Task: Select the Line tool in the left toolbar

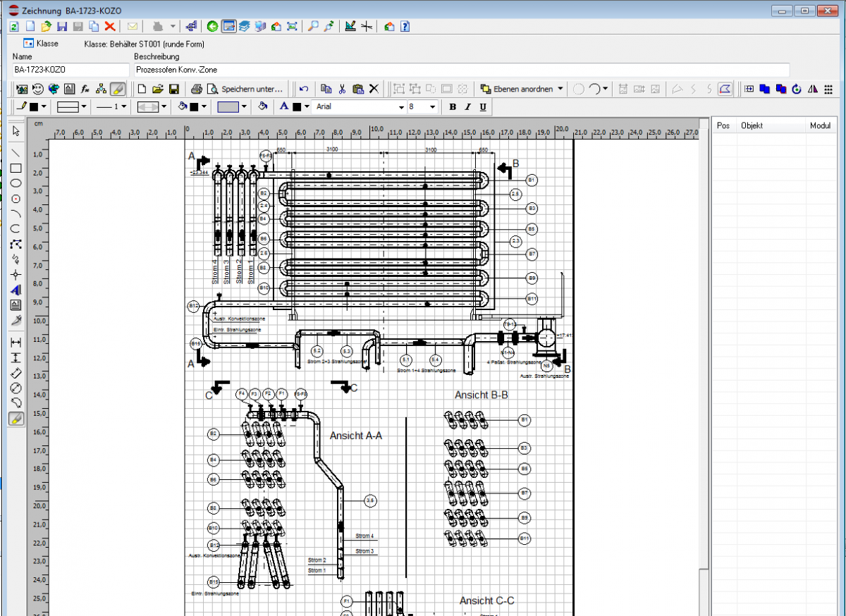Action: coord(15,153)
